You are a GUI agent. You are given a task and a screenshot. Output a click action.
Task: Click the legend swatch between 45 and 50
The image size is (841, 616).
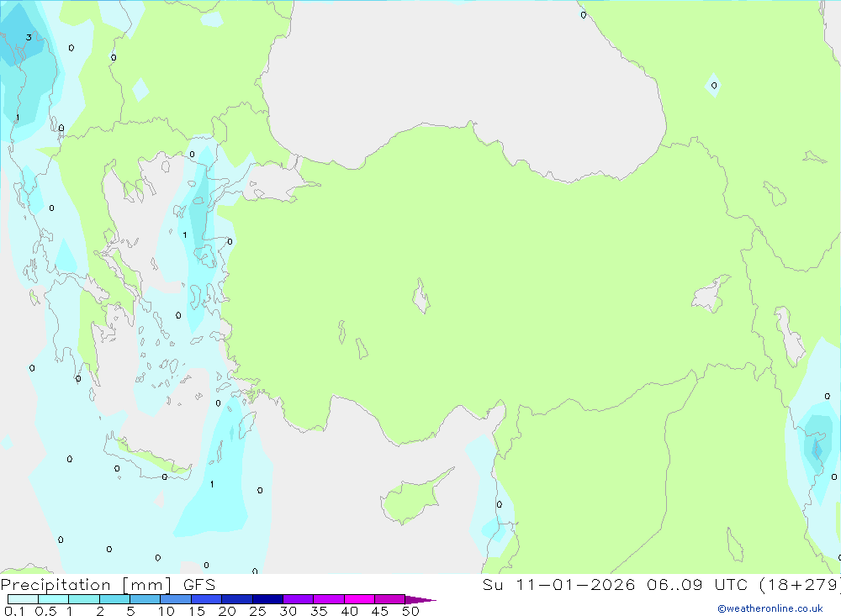[x=390, y=599]
